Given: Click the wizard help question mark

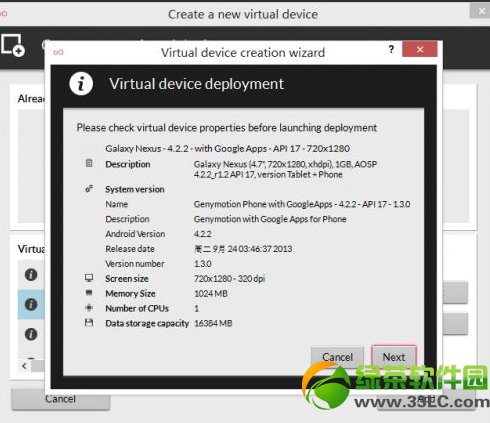Looking at the screenshot, I should (391, 50).
